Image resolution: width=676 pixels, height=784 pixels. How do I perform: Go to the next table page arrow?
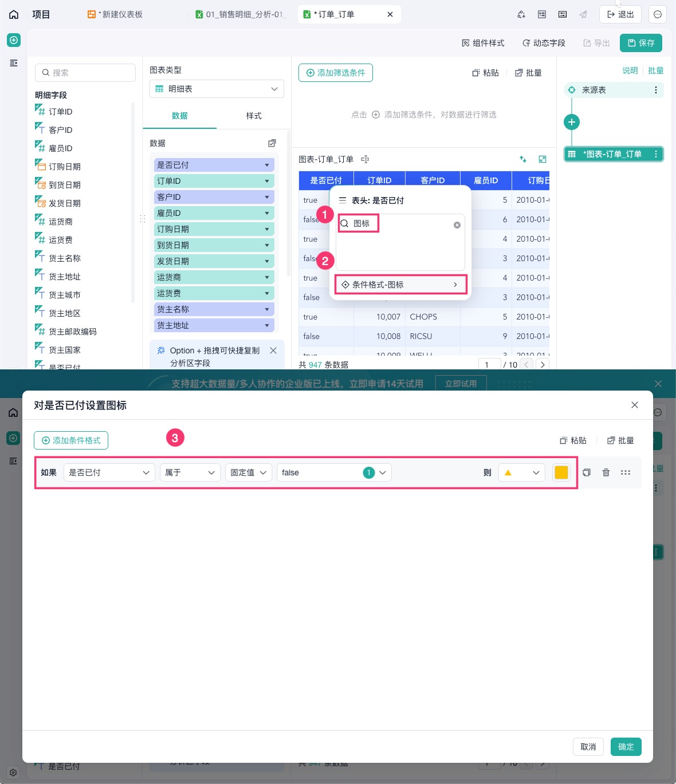[543, 364]
